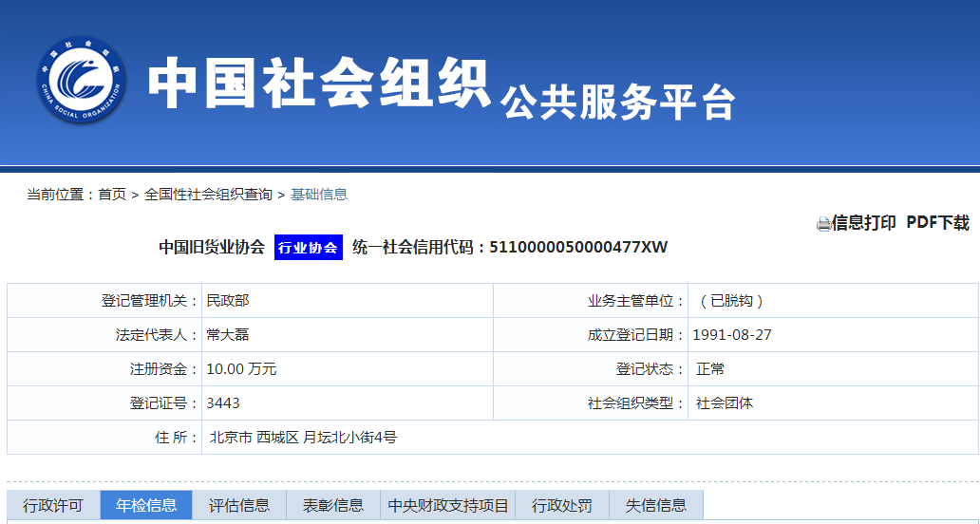Click the China Social Organization logo
980x524 pixels.
click(82, 80)
